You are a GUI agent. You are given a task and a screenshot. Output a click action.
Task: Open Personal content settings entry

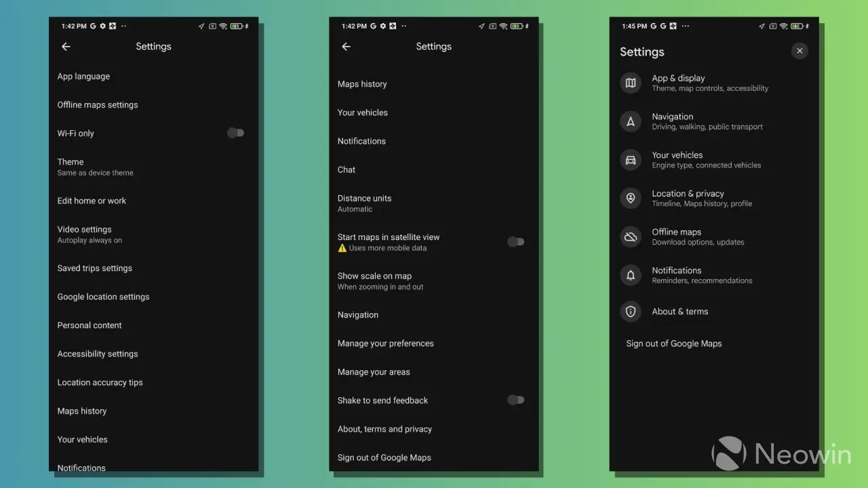89,325
